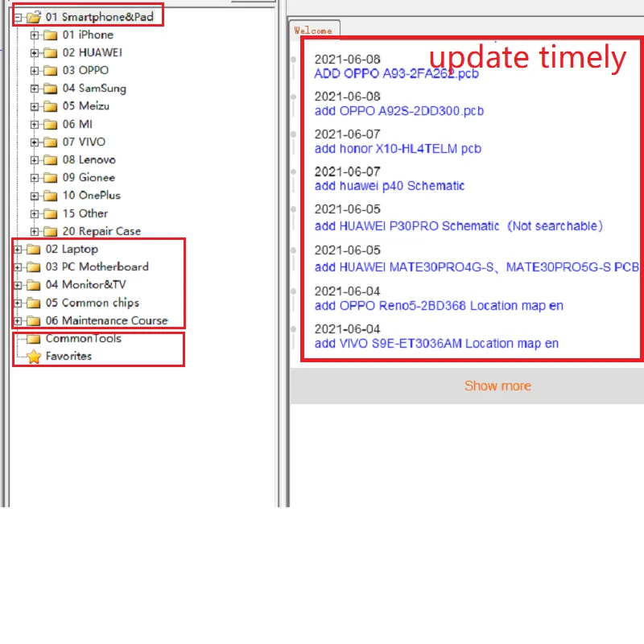644x644 pixels.
Task: Expand the 10 OnePlus folder
Action: (35, 196)
